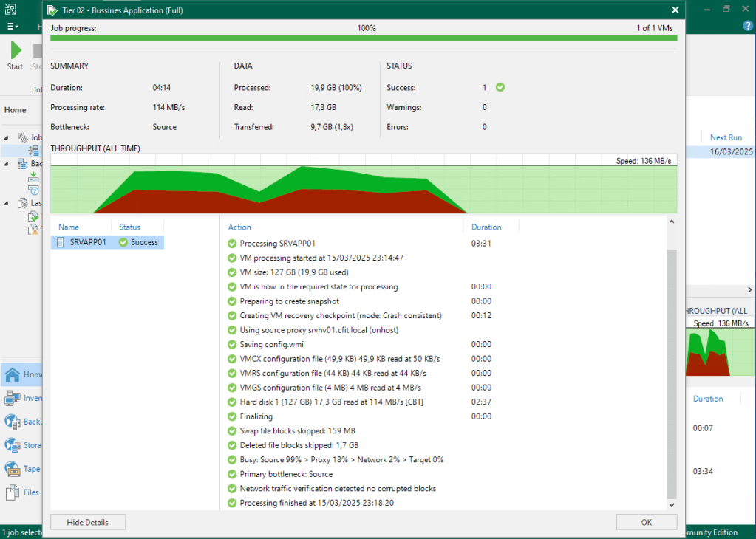
Task: Open the Files view icon
Action: click(x=13, y=492)
